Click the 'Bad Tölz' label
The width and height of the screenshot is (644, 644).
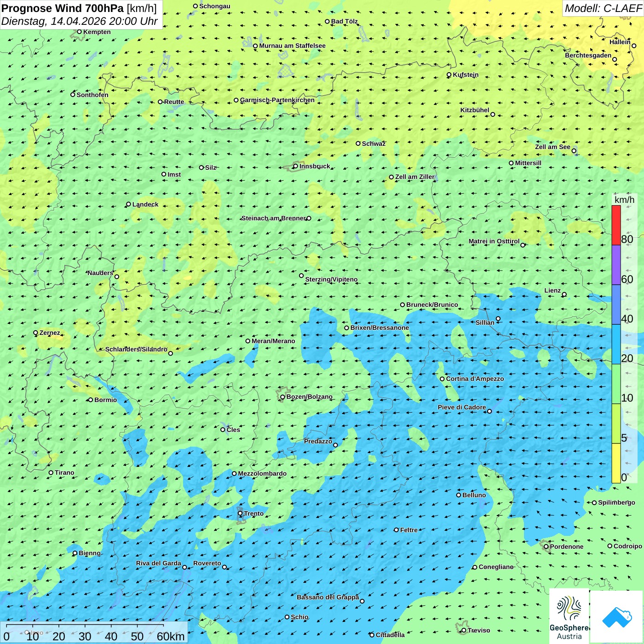click(x=345, y=21)
